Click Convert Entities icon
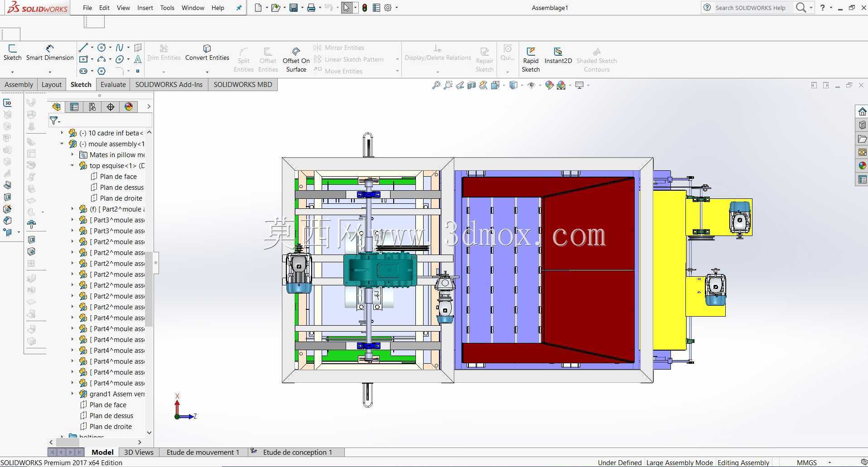Image resolution: width=868 pixels, height=467 pixels. 207,48
